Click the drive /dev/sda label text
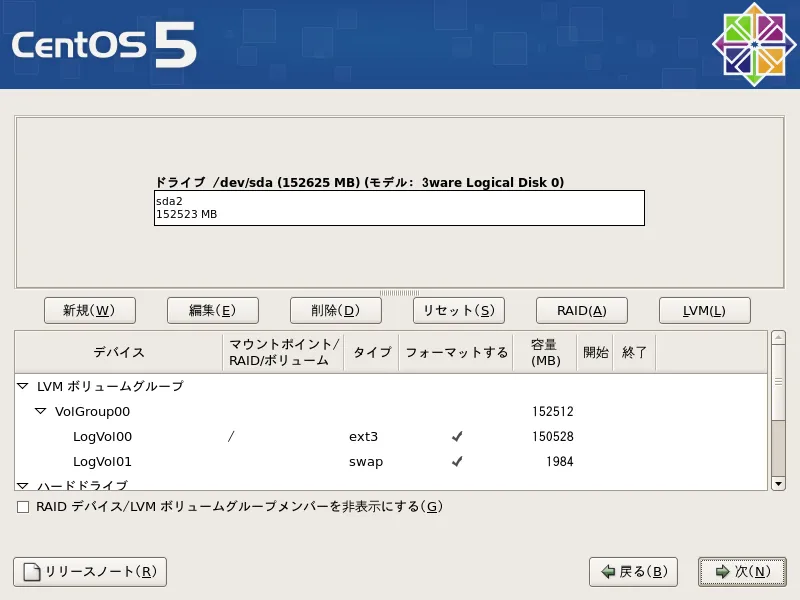 point(360,182)
